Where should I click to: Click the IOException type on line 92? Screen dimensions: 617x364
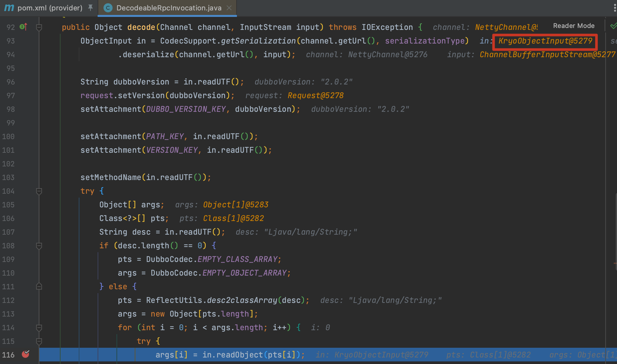click(x=387, y=27)
